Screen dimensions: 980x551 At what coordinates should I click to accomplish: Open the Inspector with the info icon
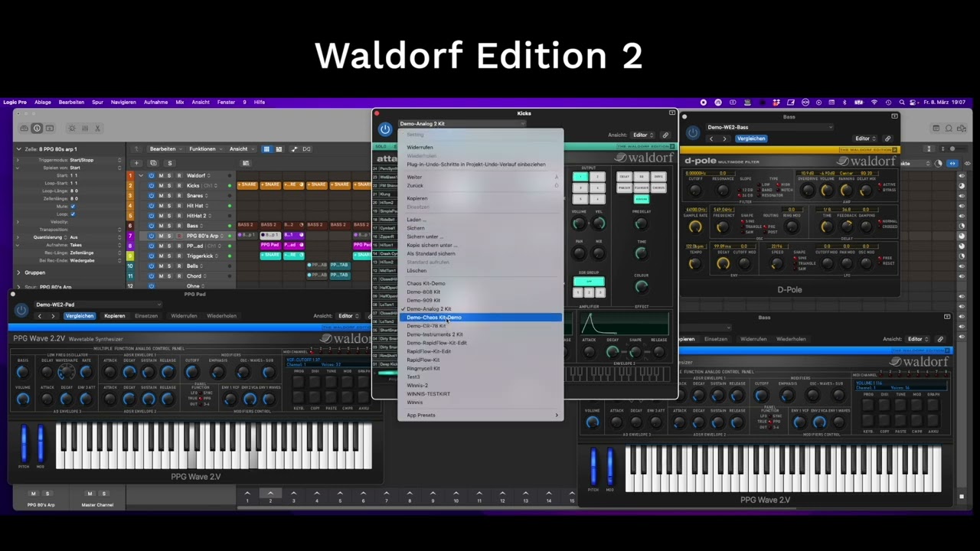click(37, 129)
